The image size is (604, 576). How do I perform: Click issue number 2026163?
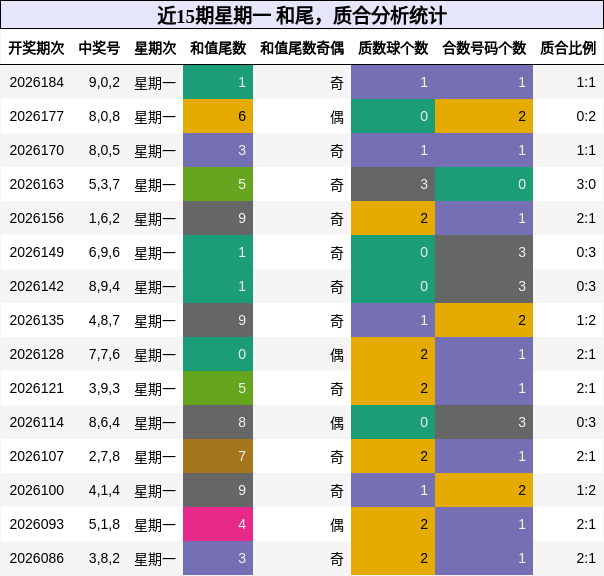click(37, 184)
